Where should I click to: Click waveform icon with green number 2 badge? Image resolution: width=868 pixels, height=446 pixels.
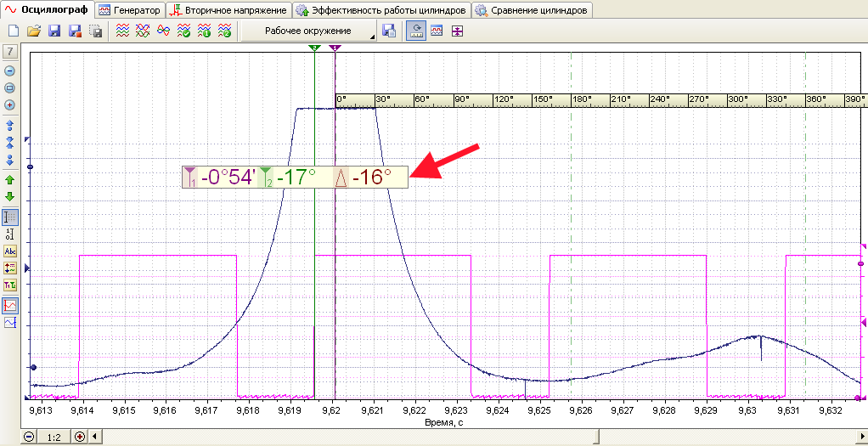[x=225, y=31]
